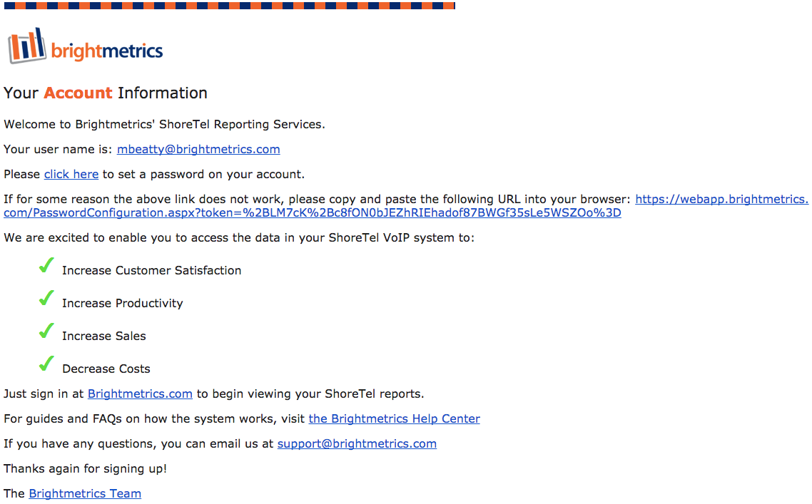
Task: Open the mbeatty@brightmetrics.com user name link
Action: (x=198, y=149)
